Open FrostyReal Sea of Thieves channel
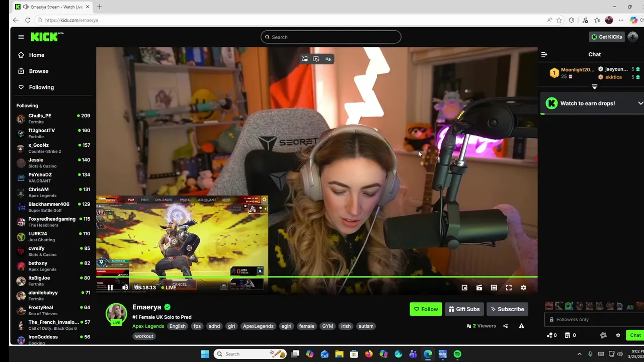 (x=53, y=310)
